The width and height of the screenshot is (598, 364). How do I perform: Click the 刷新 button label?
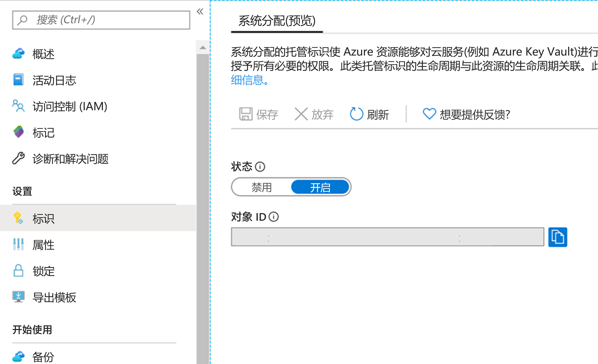378,114
